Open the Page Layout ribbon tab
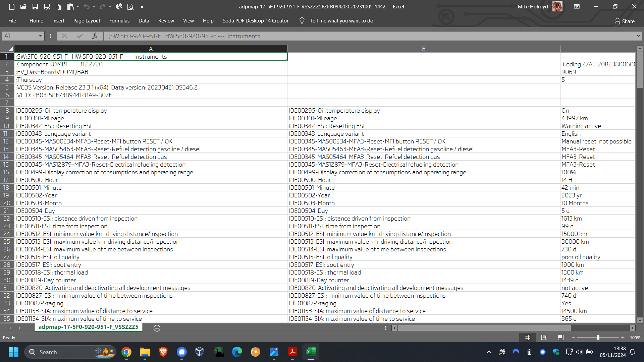This screenshot has height=362, width=644. click(x=87, y=21)
